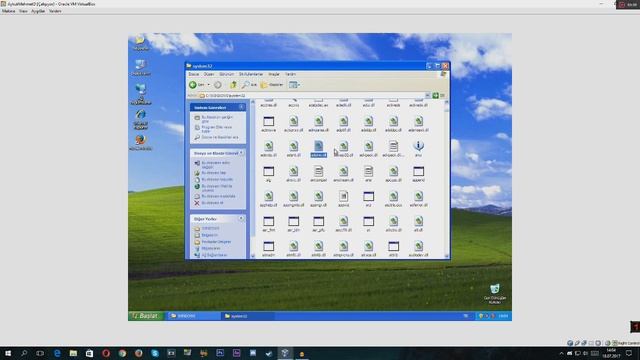Switch to system32 window in XP taskbar
The image size is (640, 360).
[x=248, y=316]
